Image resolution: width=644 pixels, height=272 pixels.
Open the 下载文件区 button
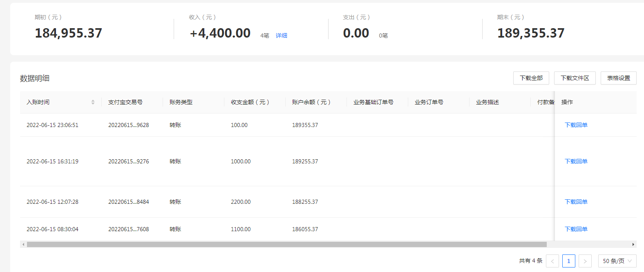tap(575, 78)
